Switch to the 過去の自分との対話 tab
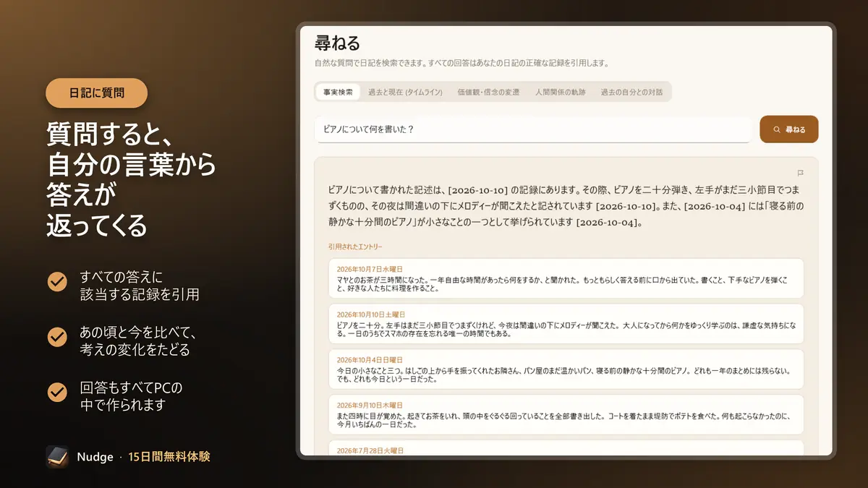 coord(631,92)
